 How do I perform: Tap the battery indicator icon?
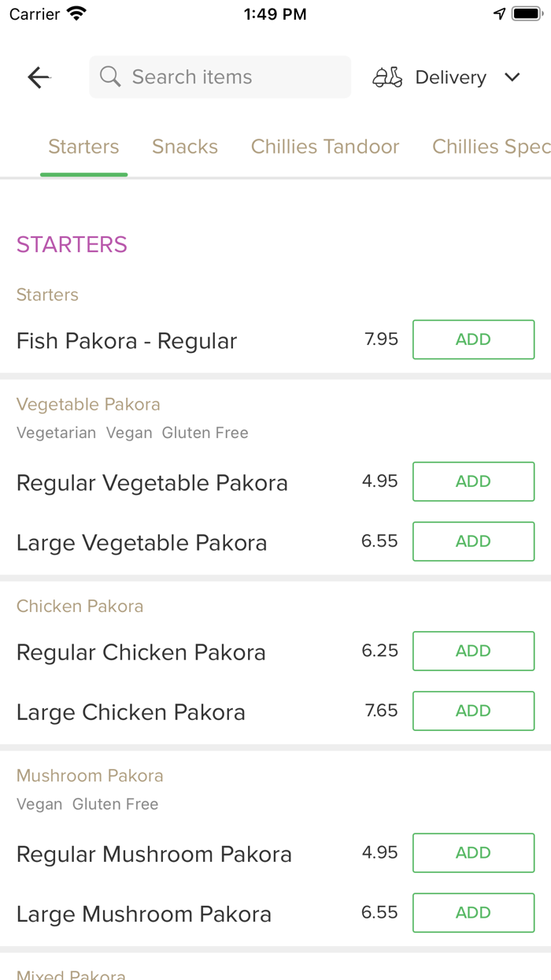tap(526, 14)
